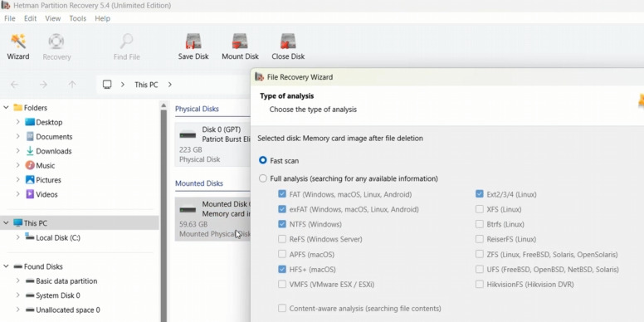Image resolution: width=644 pixels, height=322 pixels.
Task: Open the View menu
Action: (x=52, y=18)
